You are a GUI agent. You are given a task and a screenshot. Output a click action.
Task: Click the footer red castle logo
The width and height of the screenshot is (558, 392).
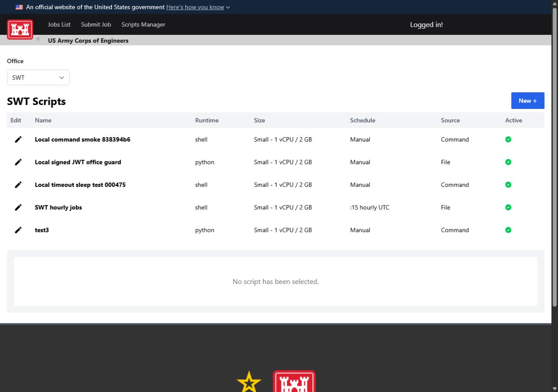tap(294, 381)
